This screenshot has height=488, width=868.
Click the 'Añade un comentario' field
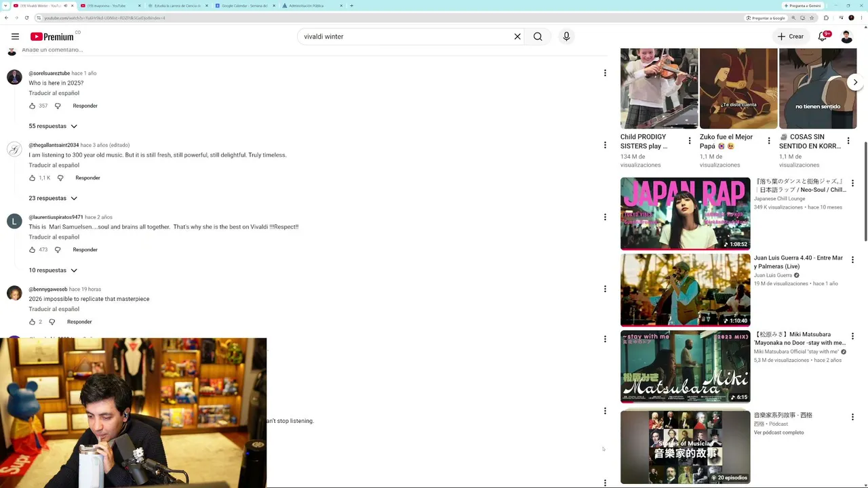52,50
